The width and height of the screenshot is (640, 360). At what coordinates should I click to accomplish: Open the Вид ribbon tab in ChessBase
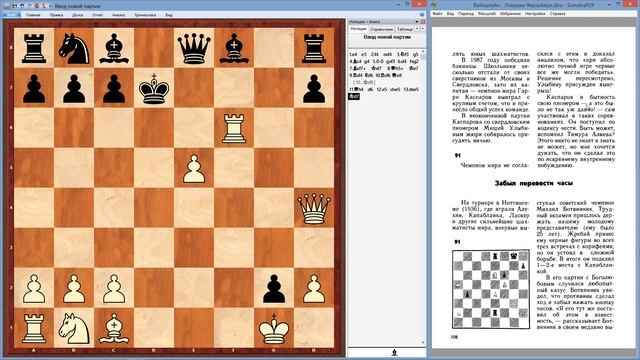coord(169,15)
